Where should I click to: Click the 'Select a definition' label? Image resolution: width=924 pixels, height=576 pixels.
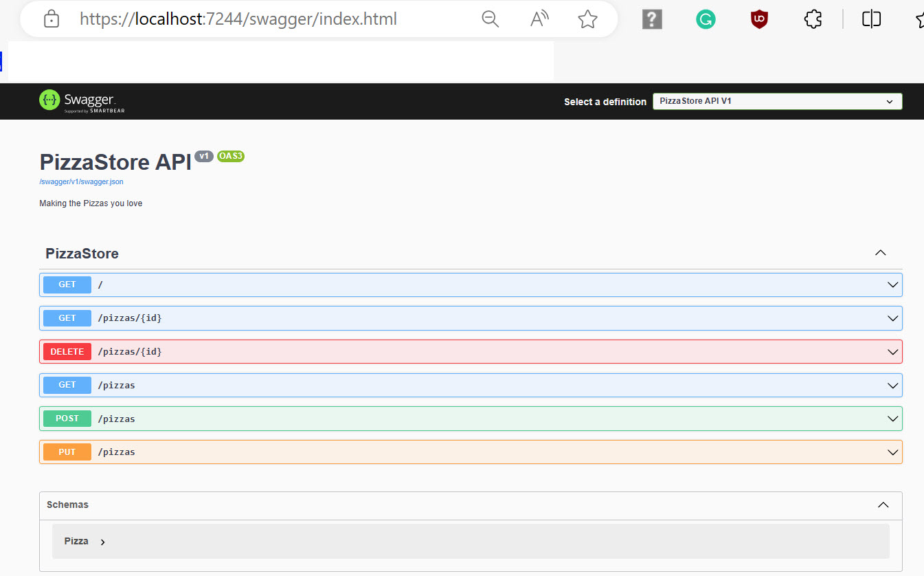[605, 102]
